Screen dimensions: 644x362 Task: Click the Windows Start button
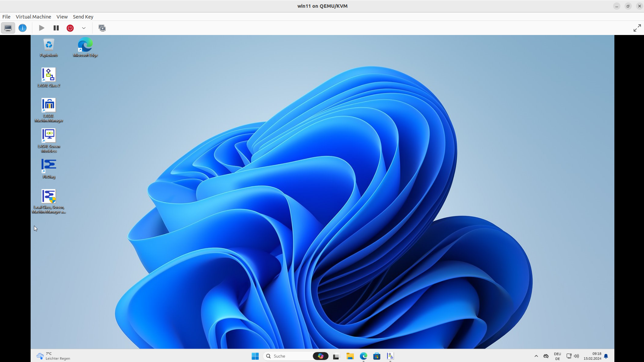point(255,356)
